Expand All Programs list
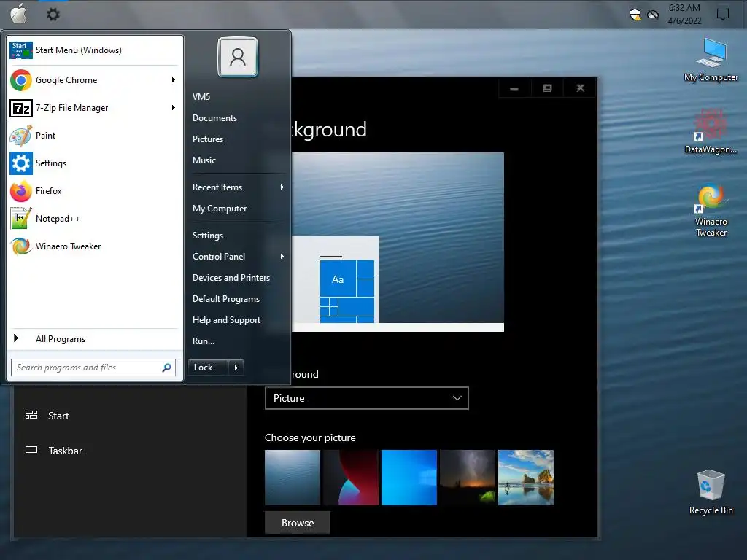 click(x=94, y=338)
